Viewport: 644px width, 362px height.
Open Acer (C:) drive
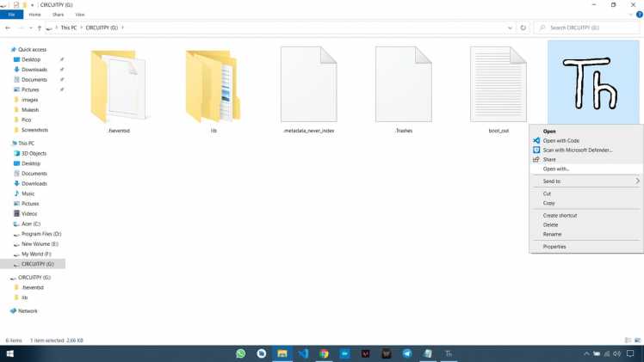pos(31,224)
